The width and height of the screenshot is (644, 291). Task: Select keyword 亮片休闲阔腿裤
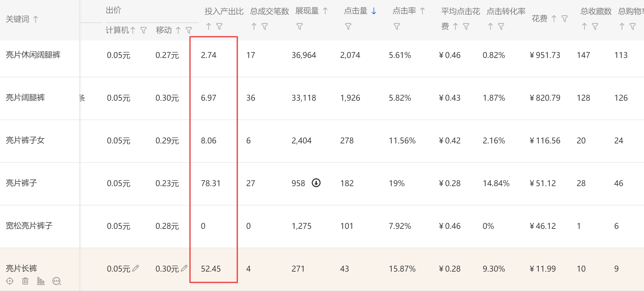pyautogui.click(x=33, y=55)
